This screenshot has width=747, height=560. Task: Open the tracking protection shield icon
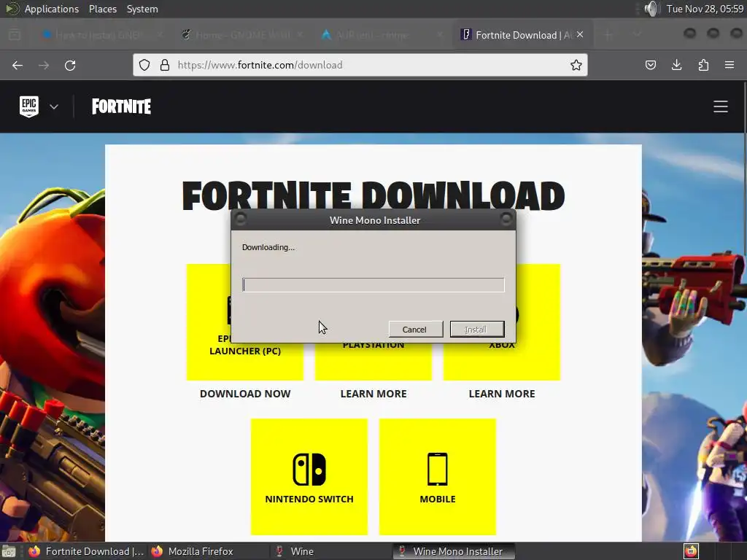pos(144,65)
